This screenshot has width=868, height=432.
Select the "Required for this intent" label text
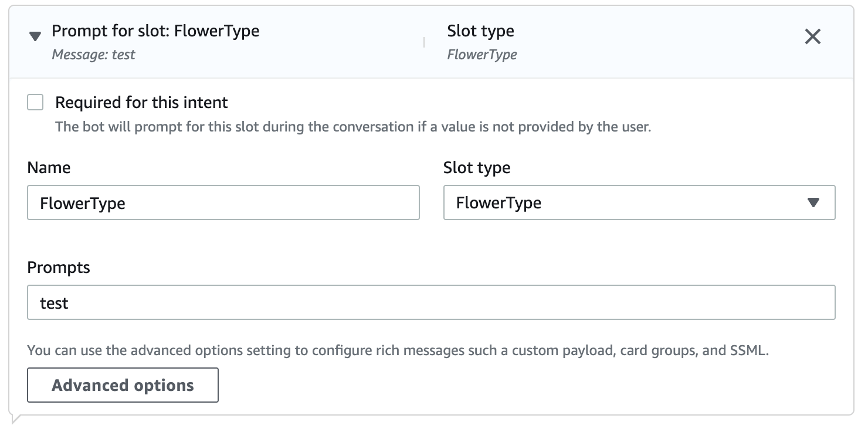pos(141,102)
